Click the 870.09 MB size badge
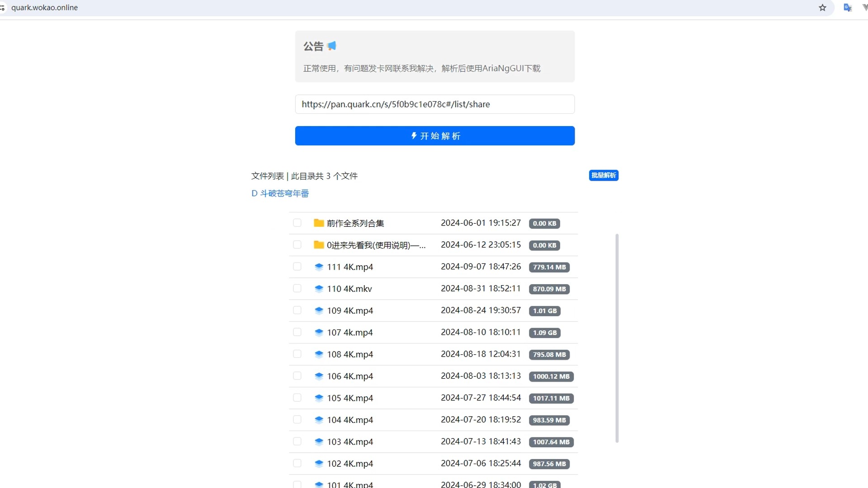This screenshot has height=488, width=868. 549,289
